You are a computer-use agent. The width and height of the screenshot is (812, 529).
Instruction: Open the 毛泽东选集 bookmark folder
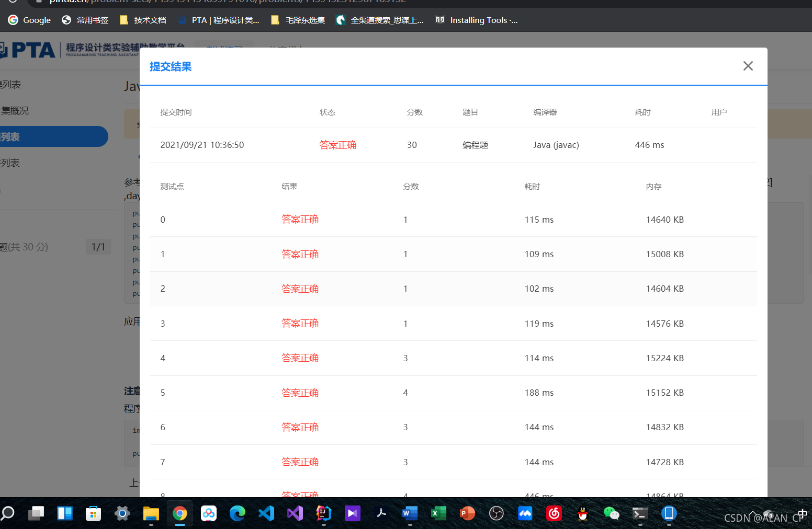(298, 20)
